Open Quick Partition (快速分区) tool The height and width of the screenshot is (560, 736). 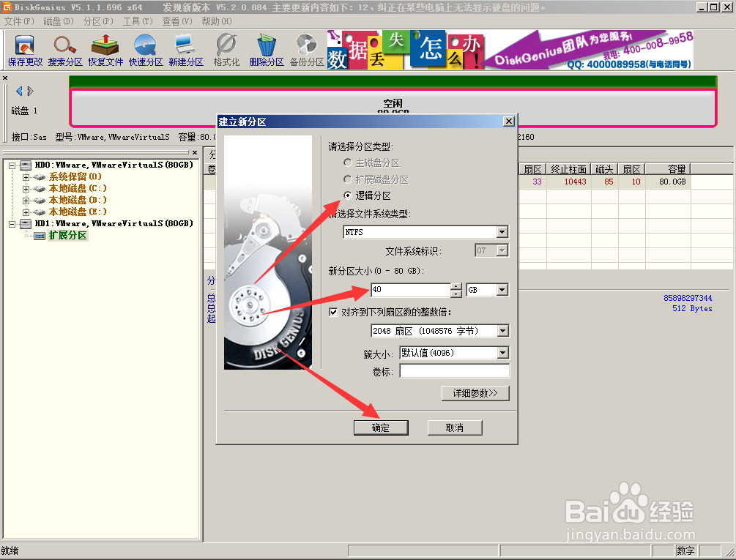(x=146, y=51)
